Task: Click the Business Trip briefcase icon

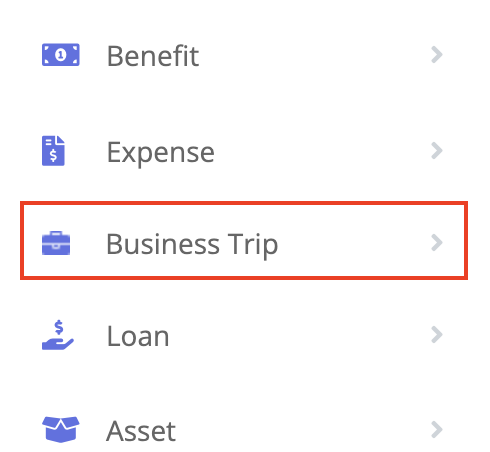Action: [56, 243]
